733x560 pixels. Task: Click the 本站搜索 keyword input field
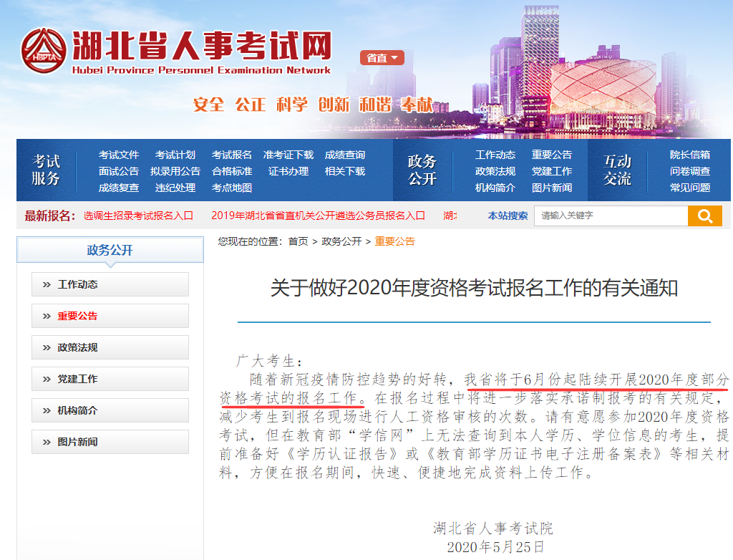(x=611, y=216)
